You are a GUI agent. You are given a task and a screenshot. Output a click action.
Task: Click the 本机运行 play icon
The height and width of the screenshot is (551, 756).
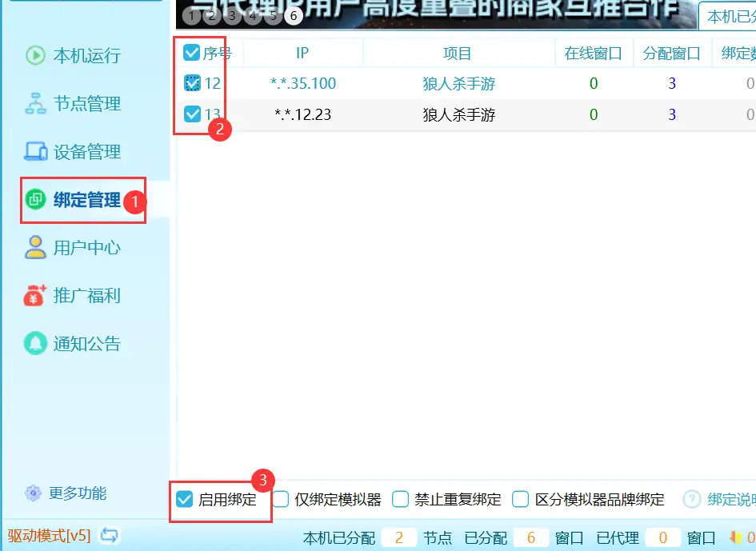click(35, 55)
